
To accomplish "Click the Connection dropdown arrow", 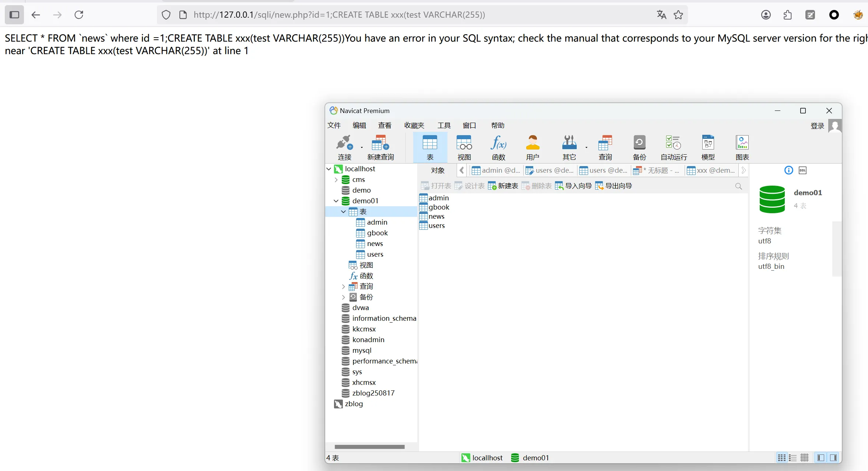I will pos(362,147).
